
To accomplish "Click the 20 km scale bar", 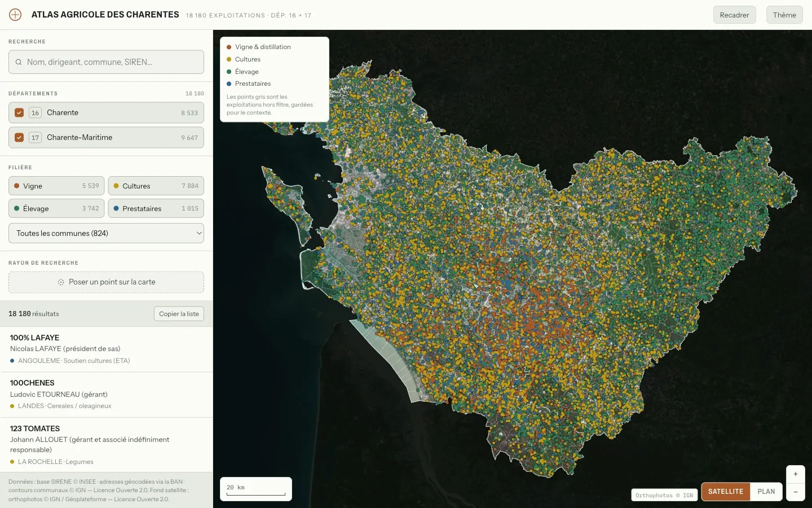I will [256, 489].
